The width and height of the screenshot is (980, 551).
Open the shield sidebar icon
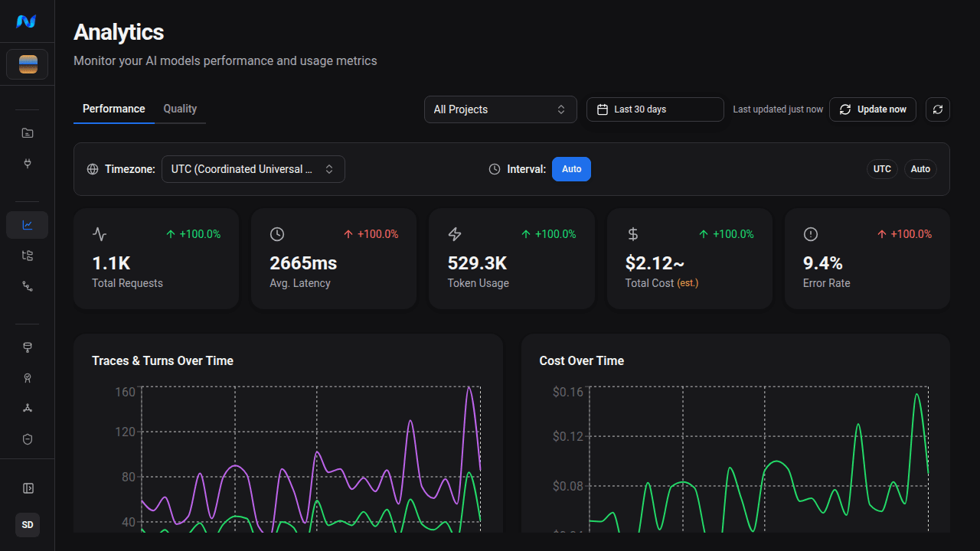coord(28,439)
